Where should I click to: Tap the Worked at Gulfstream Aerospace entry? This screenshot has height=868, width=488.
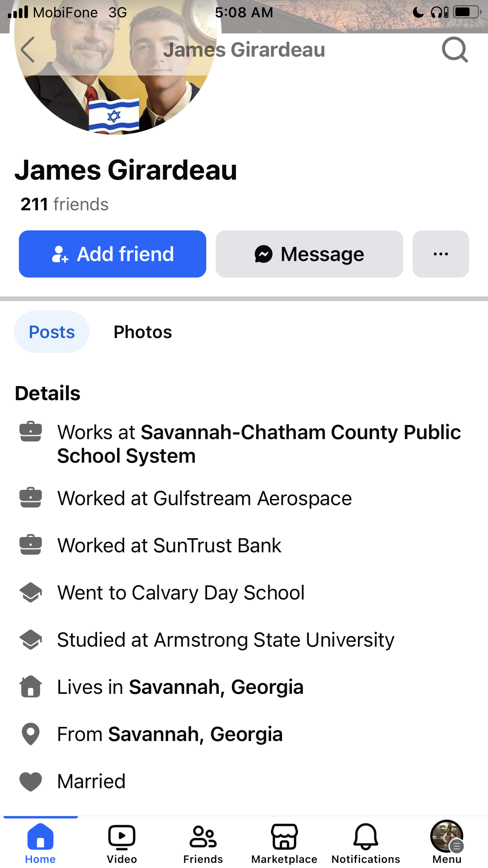pos(204,498)
